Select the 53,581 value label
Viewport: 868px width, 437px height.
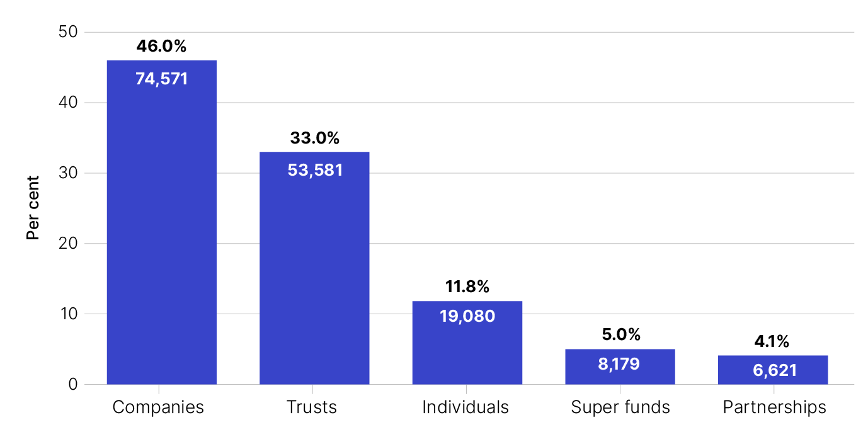pyautogui.click(x=314, y=171)
